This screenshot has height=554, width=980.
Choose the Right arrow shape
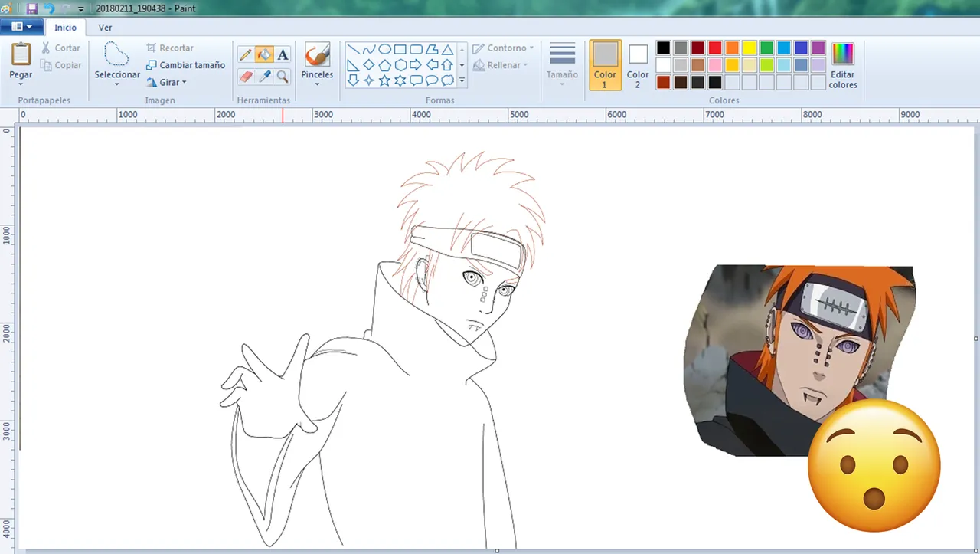pyautogui.click(x=416, y=64)
